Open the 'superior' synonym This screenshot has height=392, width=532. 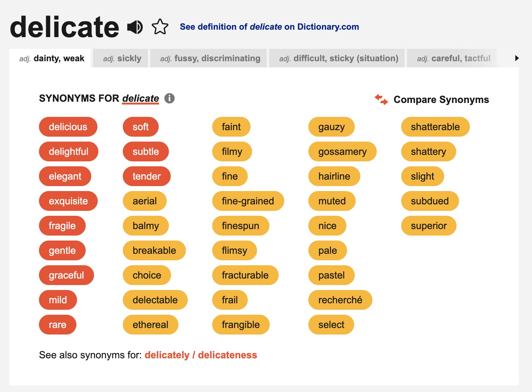click(x=429, y=226)
